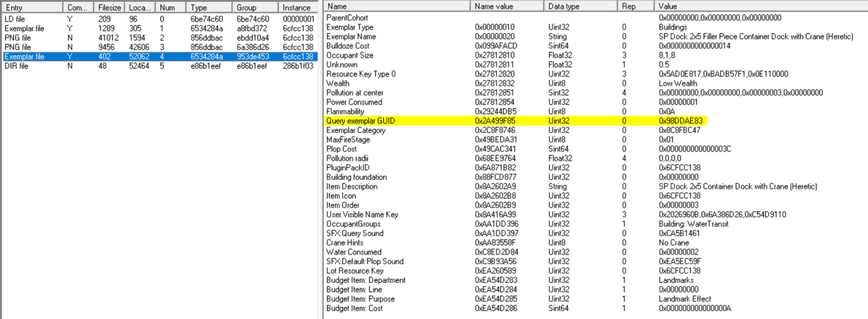
Task: Select the Pollution radii property
Action: click(x=595, y=158)
